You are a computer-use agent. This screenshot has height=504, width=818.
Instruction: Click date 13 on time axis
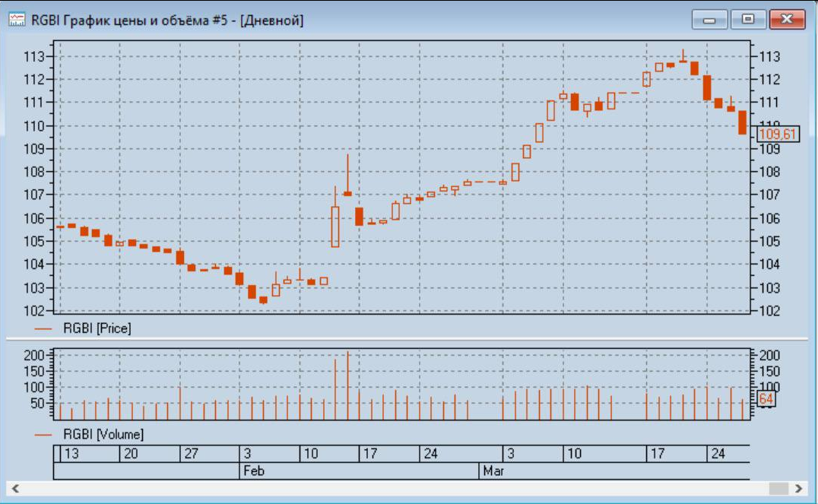[x=71, y=453]
